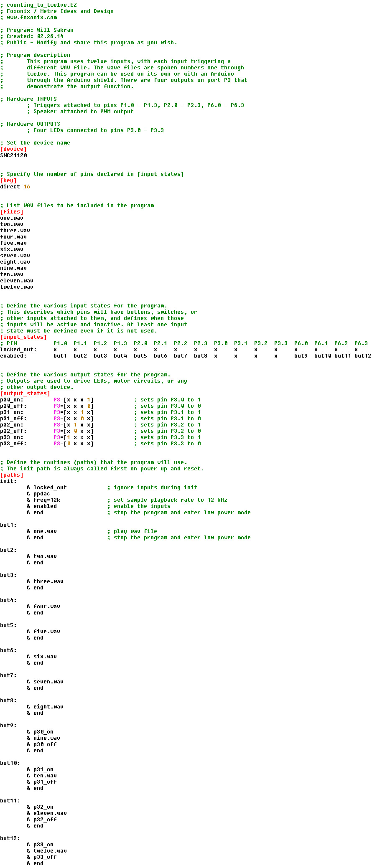Click the [device] section header
The image size is (372, 868).
[x=13, y=149]
